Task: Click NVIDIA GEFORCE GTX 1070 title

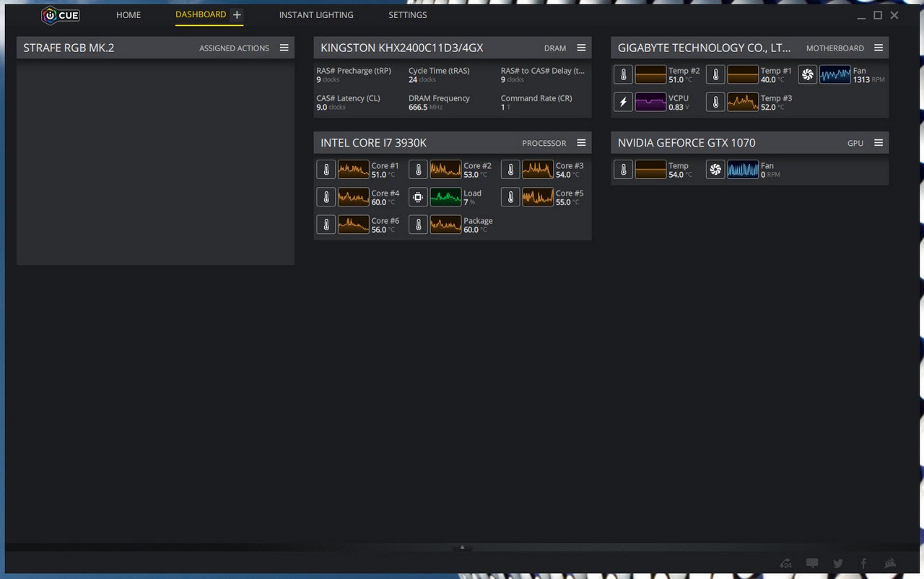Action: [687, 143]
